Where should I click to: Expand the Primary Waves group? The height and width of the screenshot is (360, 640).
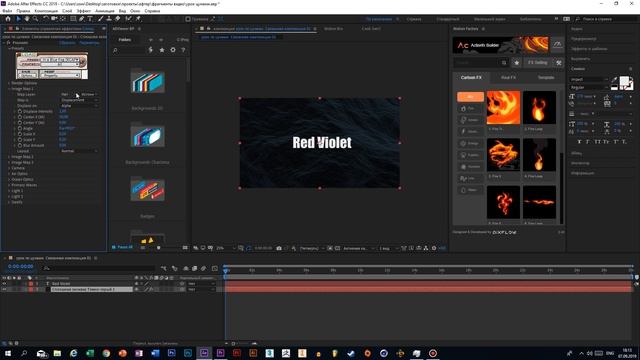(x=9, y=185)
